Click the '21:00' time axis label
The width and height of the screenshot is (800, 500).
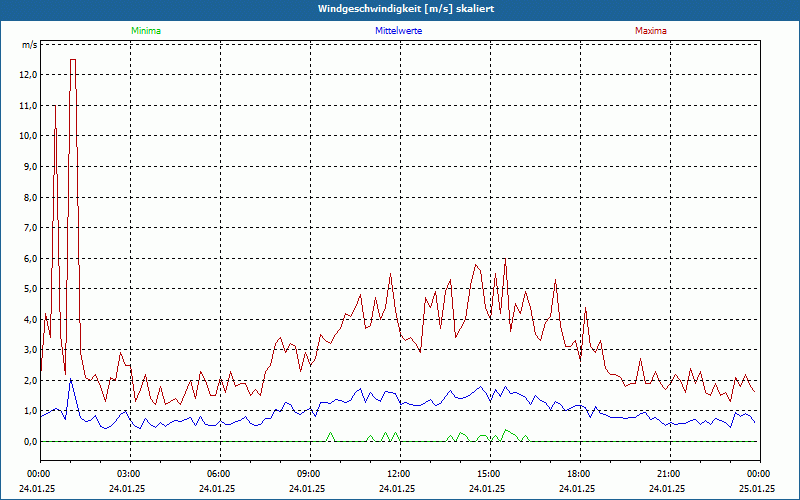tap(669, 474)
